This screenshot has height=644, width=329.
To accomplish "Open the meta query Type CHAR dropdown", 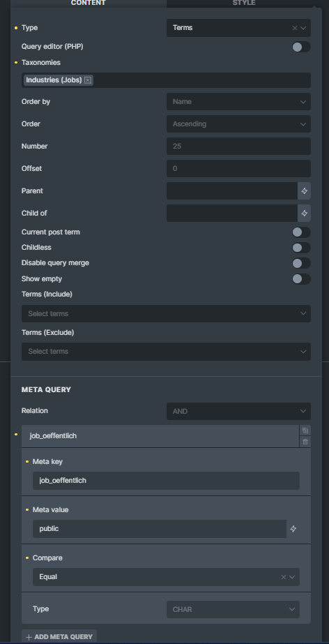I will [233, 610].
